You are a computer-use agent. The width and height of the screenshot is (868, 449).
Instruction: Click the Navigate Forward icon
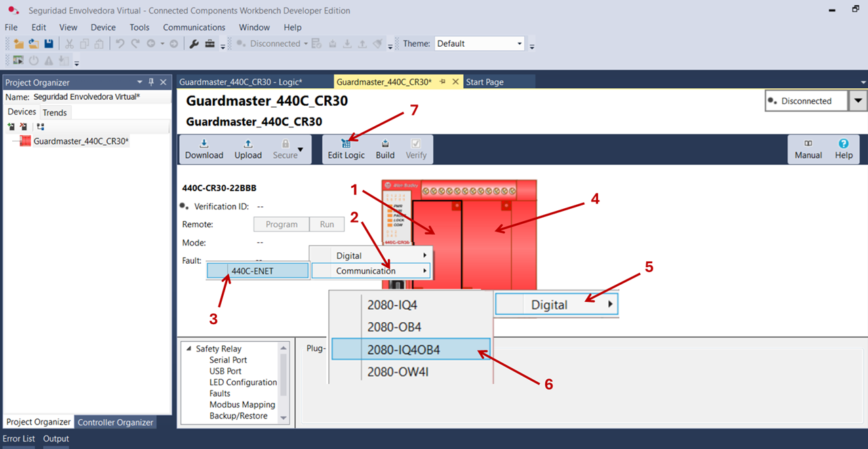[174, 43]
